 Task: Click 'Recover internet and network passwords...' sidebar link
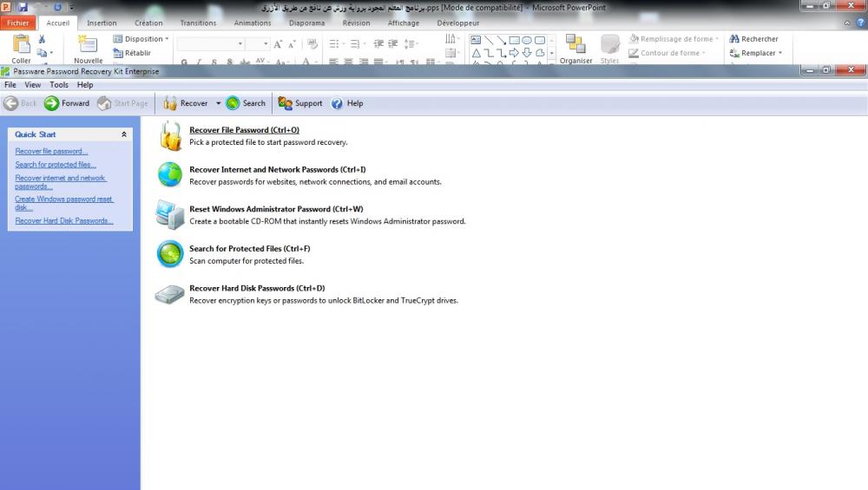point(61,182)
